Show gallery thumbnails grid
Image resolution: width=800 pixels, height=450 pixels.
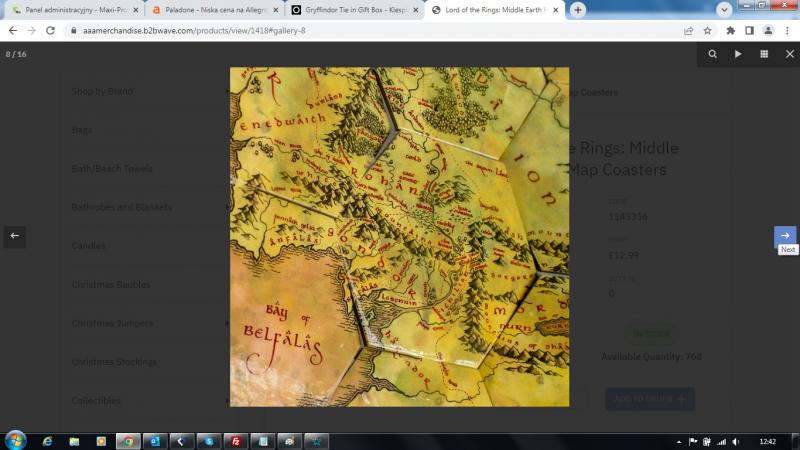tap(764, 54)
